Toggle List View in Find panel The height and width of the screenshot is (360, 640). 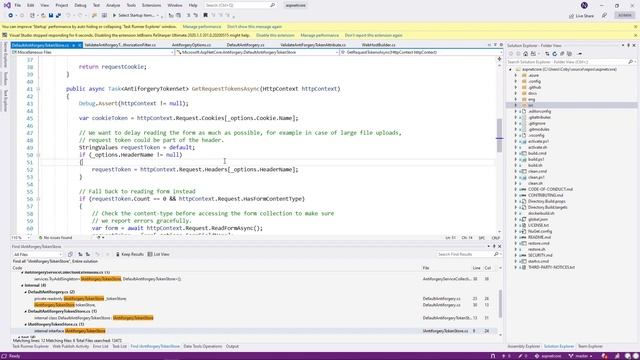(158, 254)
